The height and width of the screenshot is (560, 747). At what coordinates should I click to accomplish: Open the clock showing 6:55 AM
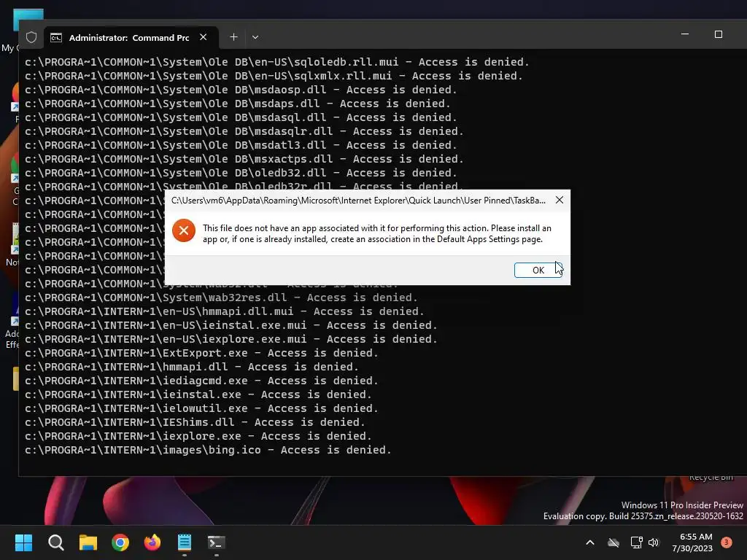point(692,542)
